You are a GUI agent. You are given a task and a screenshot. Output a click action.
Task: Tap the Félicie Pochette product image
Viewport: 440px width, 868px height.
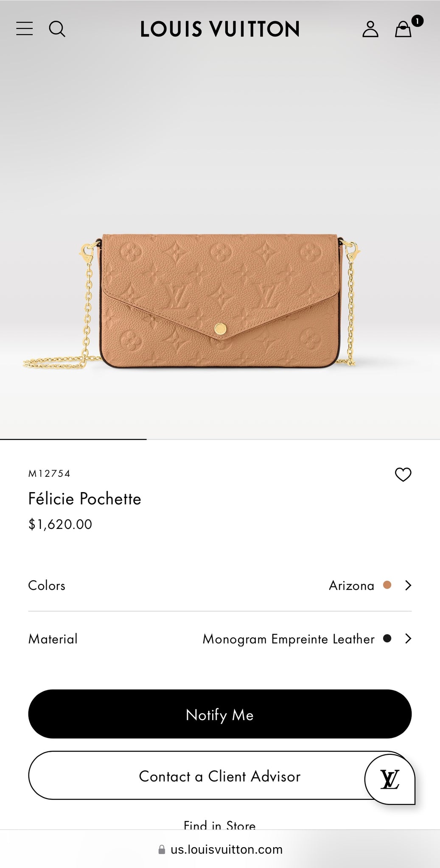coord(220,301)
